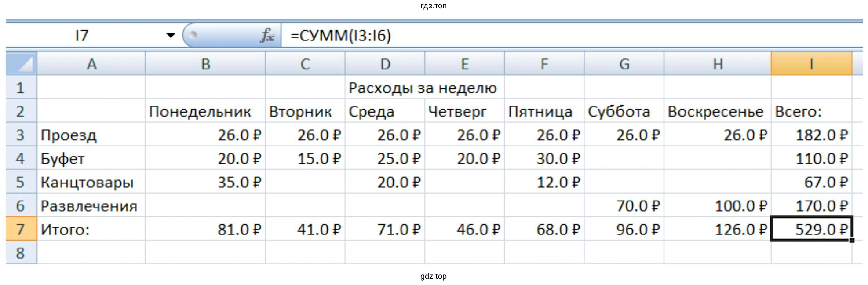Select the cell containing 182.0 ₽
The image size is (868, 285).
point(811,135)
